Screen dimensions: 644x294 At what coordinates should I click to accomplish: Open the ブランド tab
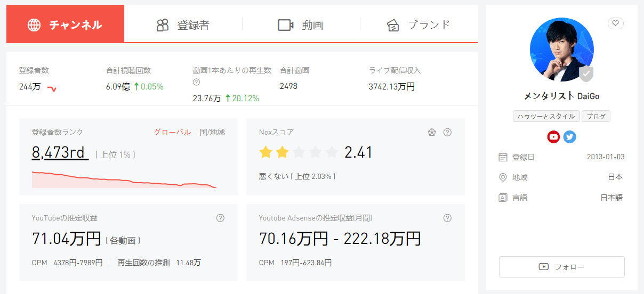coord(418,25)
